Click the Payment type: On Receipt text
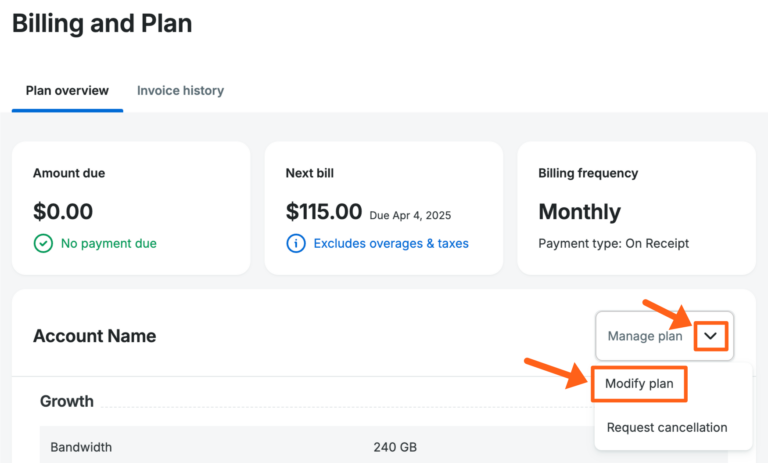768x463 pixels. click(x=614, y=243)
